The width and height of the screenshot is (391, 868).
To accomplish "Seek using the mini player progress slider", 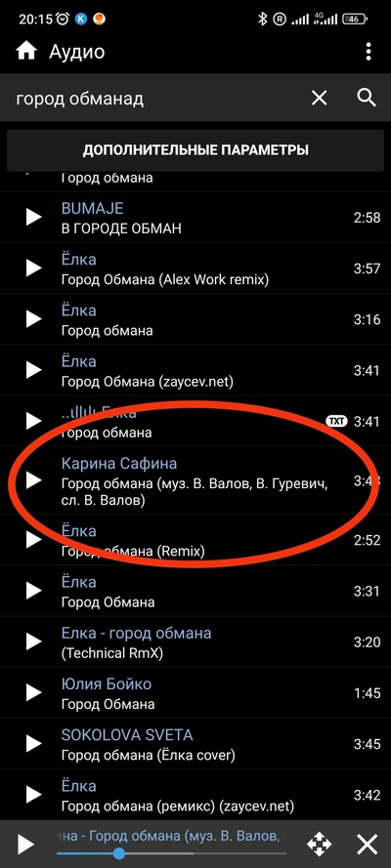I will coord(172,853).
